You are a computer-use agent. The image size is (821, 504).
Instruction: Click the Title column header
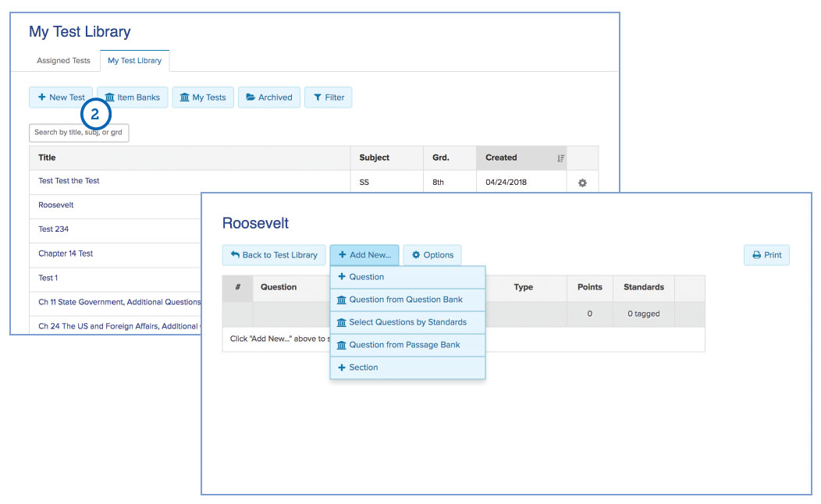click(190, 158)
